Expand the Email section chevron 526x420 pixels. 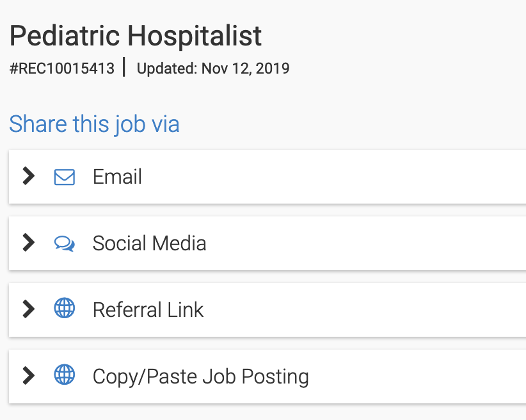[x=28, y=177]
